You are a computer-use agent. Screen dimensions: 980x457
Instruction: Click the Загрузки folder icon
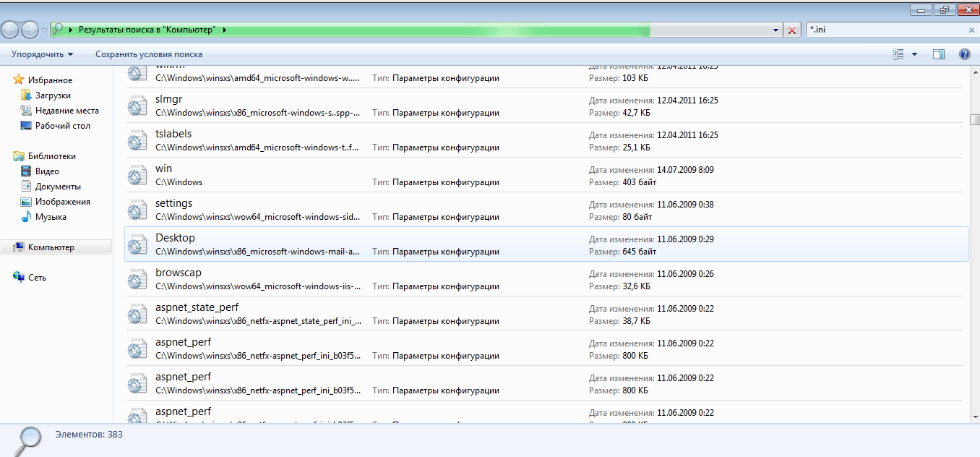[x=26, y=95]
